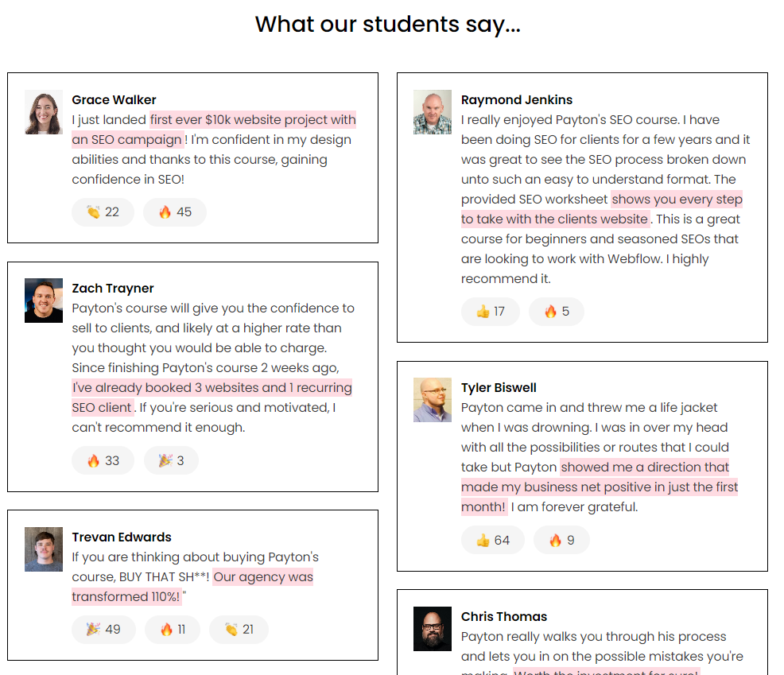Click the 🔥 9 reaction on Tyler's review
The image size is (784, 675).
click(561, 539)
